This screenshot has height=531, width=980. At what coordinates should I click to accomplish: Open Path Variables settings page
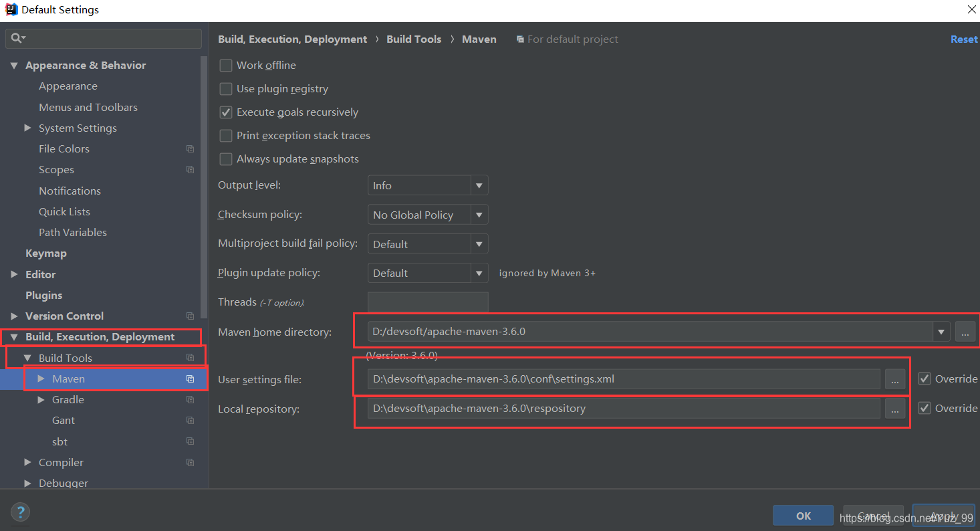click(73, 232)
